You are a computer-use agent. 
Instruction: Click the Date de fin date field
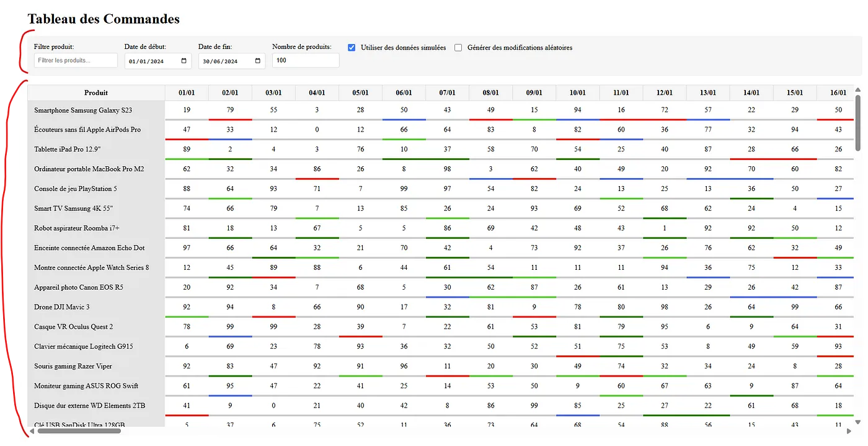click(226, 61)
